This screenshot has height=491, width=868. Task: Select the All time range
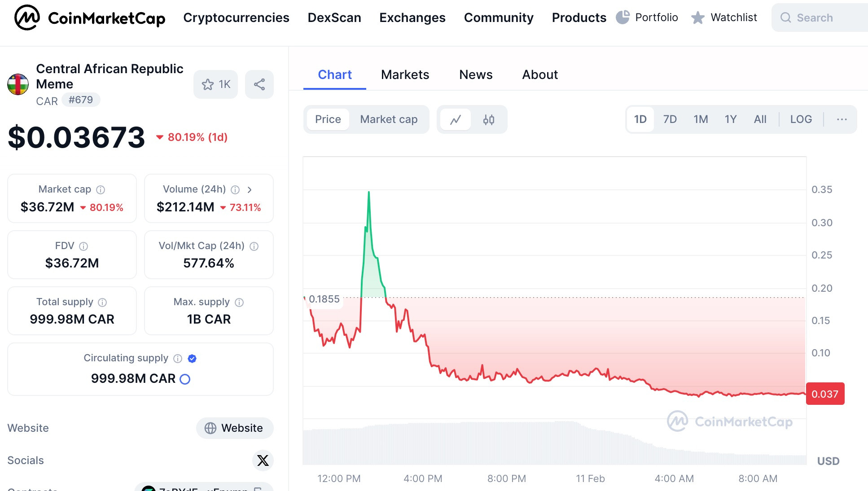(x=760, y=119)
